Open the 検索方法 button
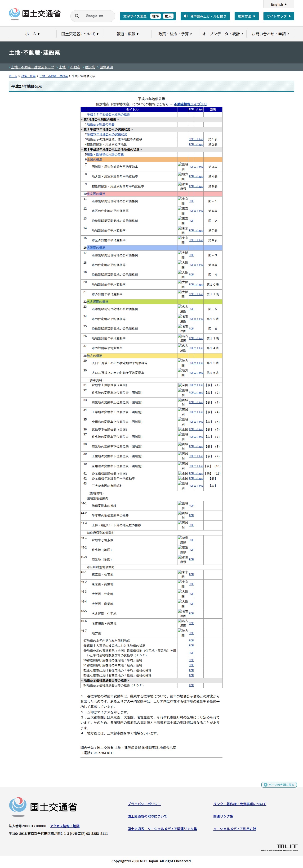 point(246,16)
